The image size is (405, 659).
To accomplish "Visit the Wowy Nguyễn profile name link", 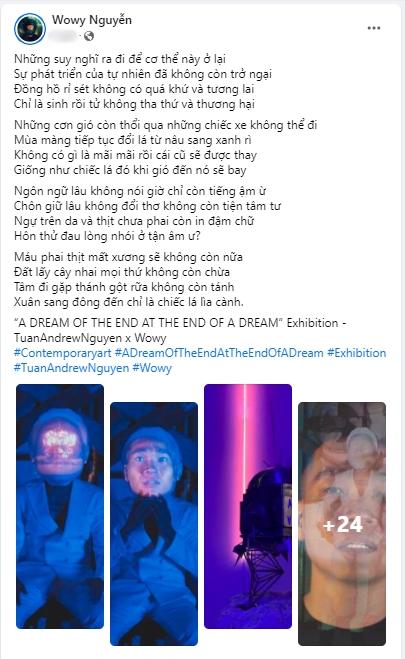I will 92,20.
